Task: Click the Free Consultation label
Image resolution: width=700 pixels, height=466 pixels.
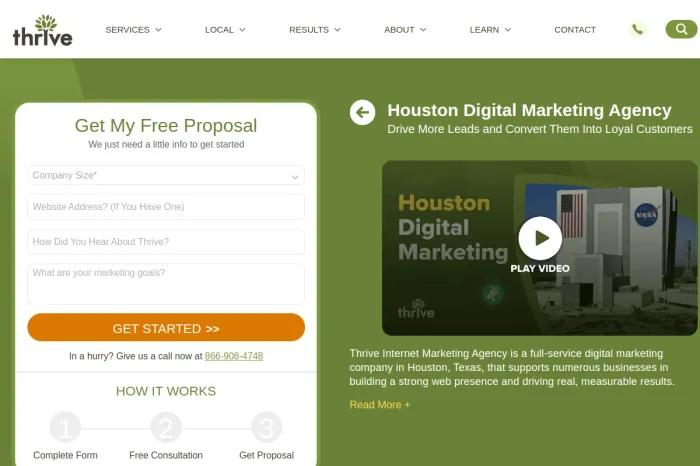Action: point(166,455)
